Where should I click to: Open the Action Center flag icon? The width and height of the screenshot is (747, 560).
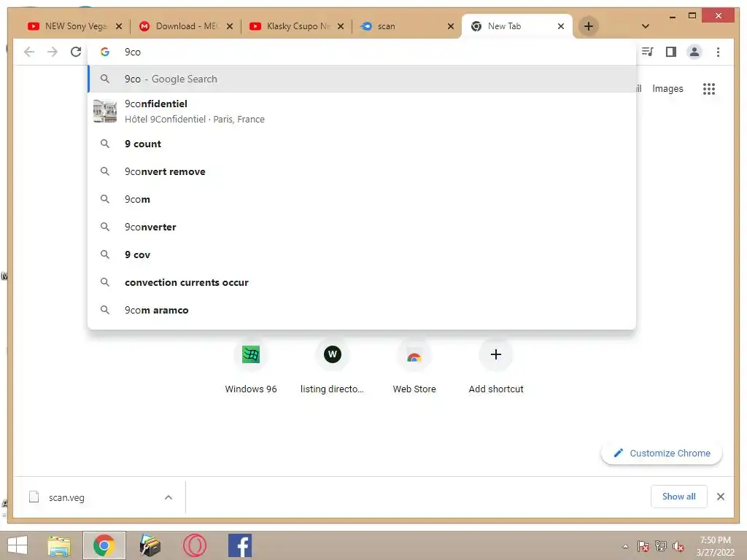click(643, 546)
